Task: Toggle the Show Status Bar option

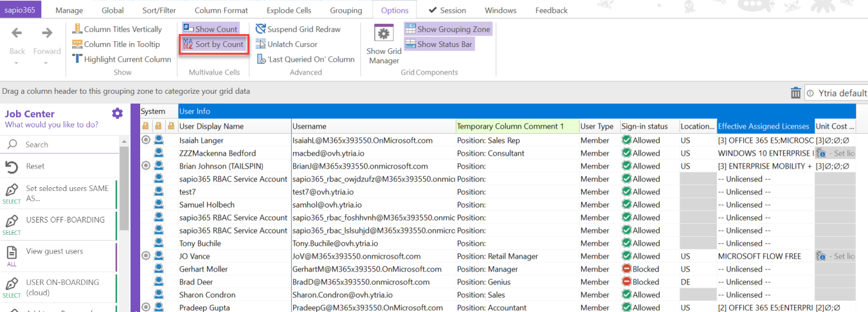Action: coord(439,44)
